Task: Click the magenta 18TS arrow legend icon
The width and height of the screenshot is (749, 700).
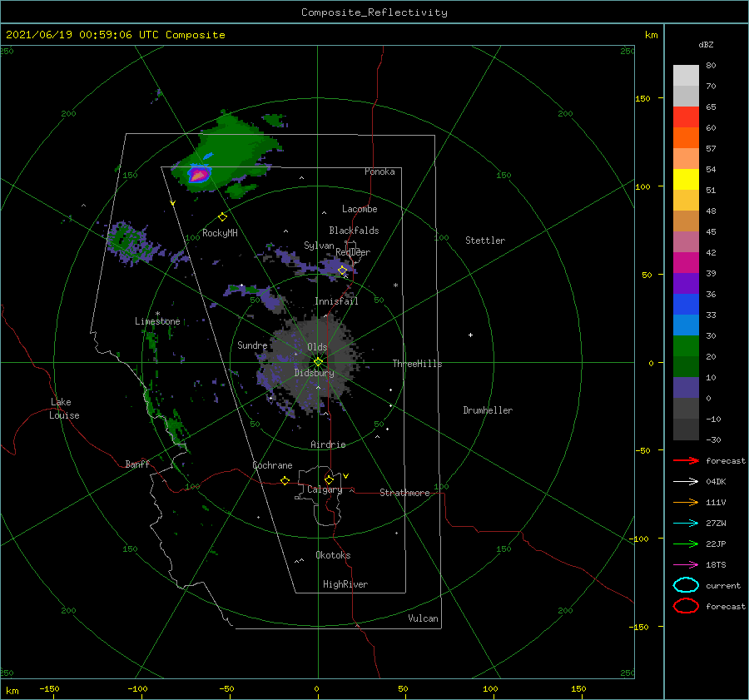Action: pyautogui.click(x=686, y=565)
